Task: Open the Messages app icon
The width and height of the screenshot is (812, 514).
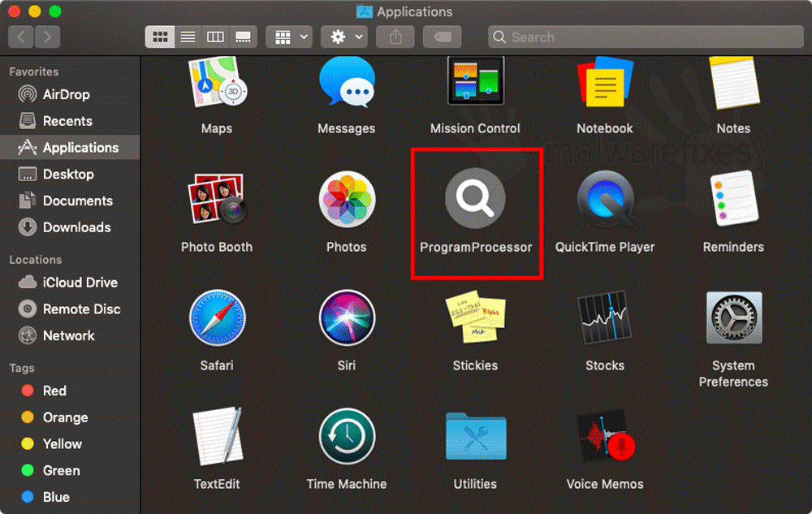Action: [x=347, y=82]
